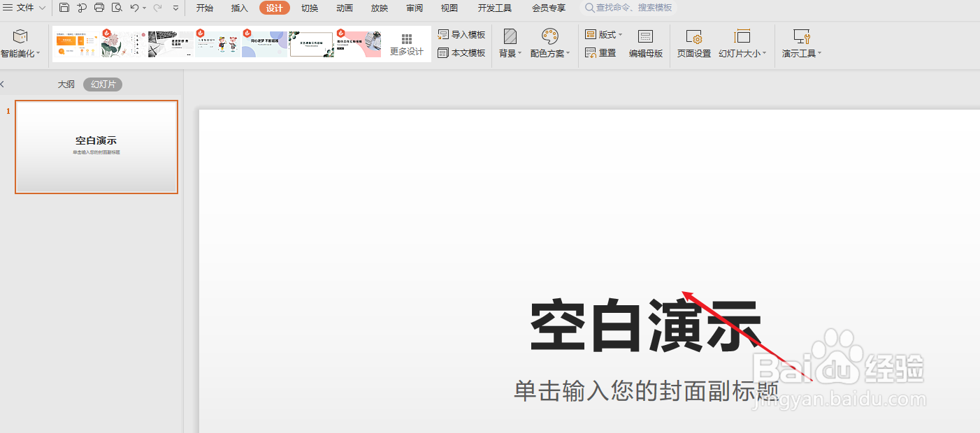Viewport: 980px width, 433px height.
Task: Click the save icon in quick toolbar
Action: tap(64, 8)
